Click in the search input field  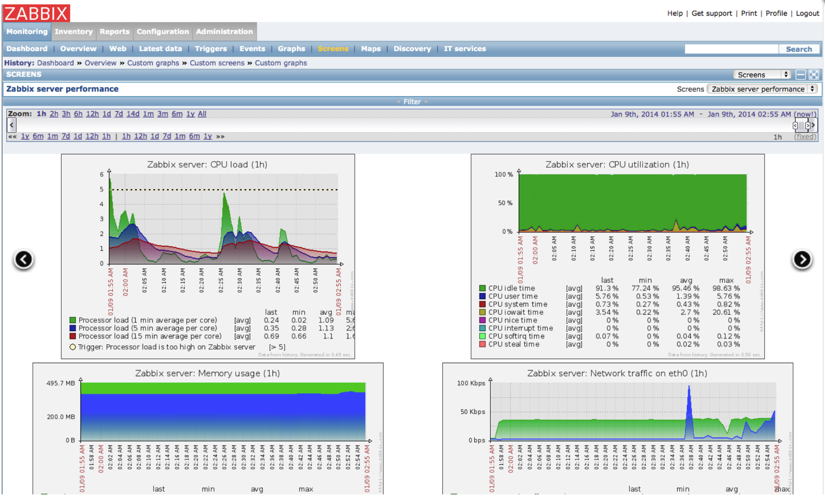click(x=731, y=49)
